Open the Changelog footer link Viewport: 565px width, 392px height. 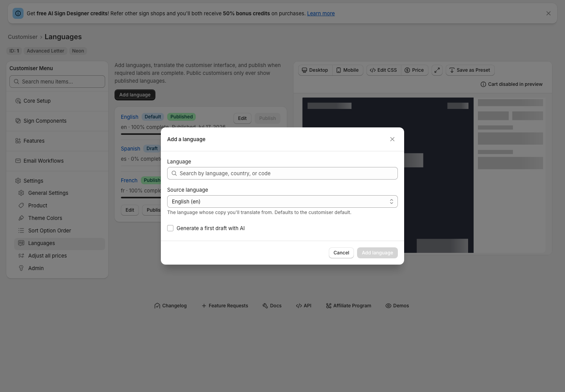(x=171, y=306)
